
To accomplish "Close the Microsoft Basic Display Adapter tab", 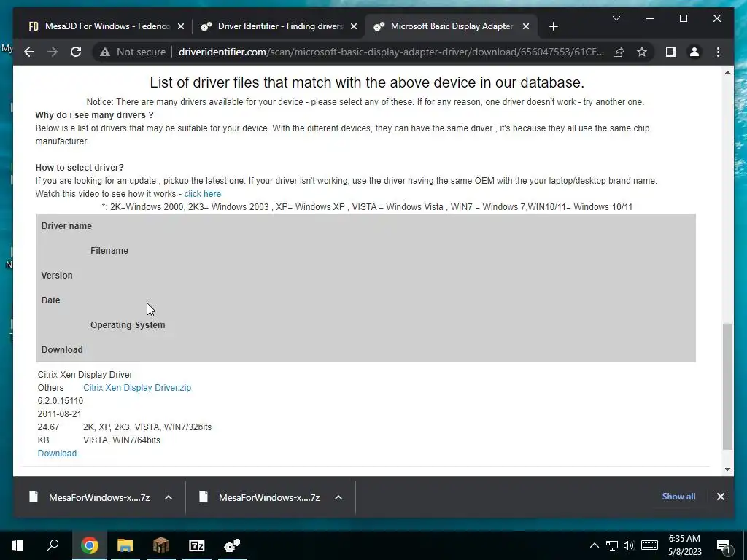I will click(526, 27).
